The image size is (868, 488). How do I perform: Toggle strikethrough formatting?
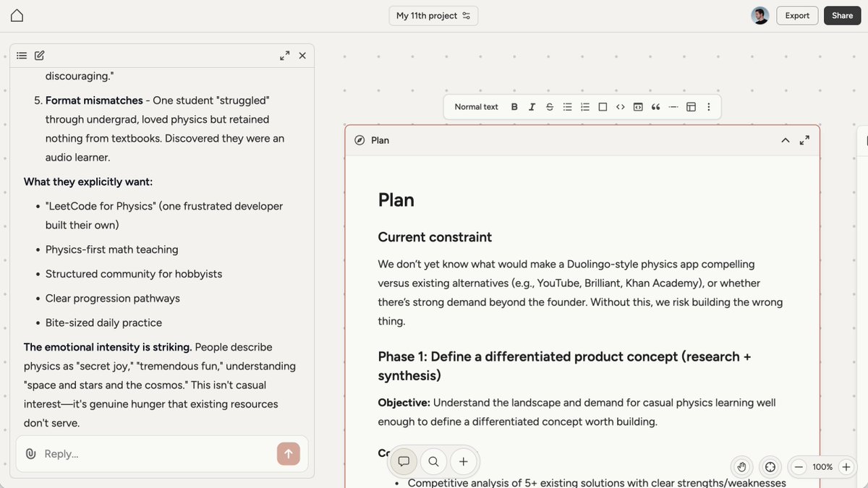click(x=550, y=107)
